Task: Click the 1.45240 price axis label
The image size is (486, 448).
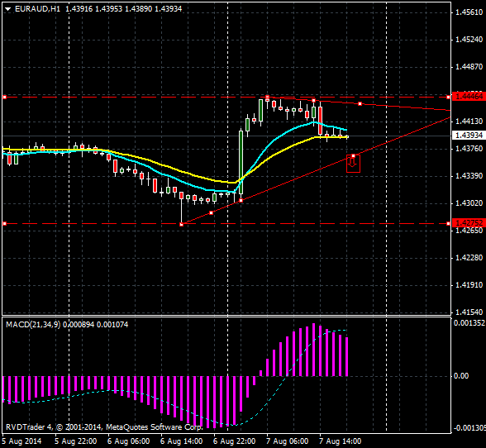Action: (469, 40)
